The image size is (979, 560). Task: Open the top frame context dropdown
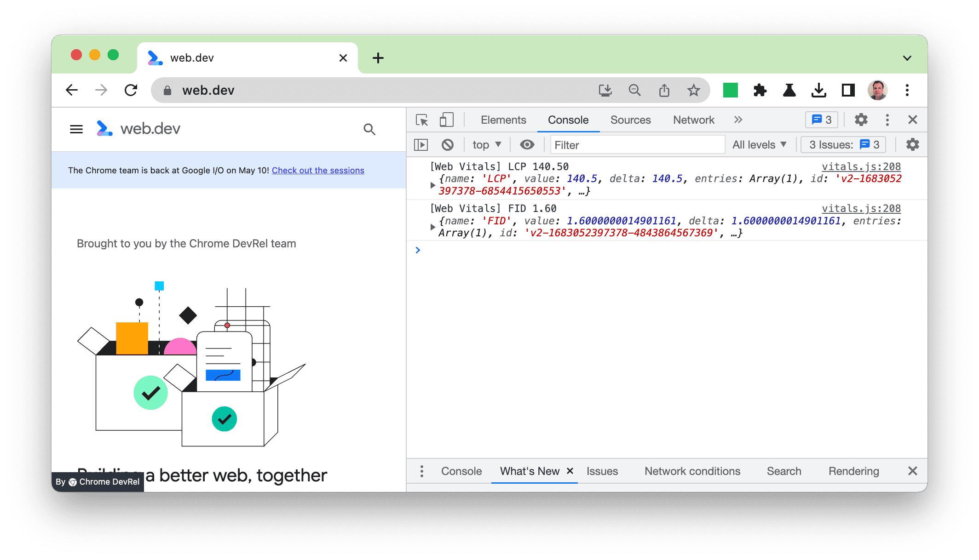coord(485,144)
